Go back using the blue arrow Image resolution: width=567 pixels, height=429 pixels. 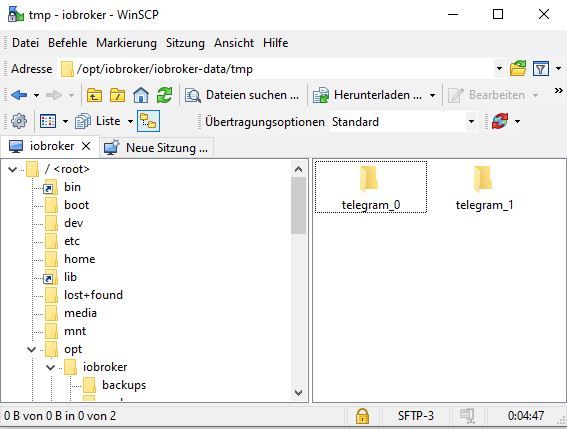pyautogui.click(x=19, y=95)
